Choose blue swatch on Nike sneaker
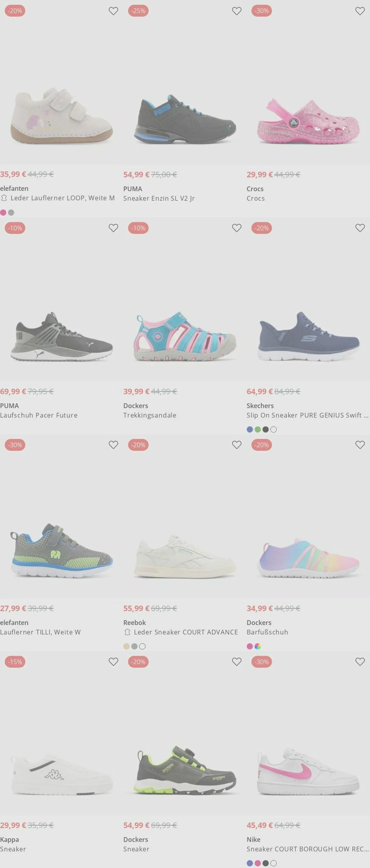The height and width of the screenshot is (868, 370). [x=250, y=864]
